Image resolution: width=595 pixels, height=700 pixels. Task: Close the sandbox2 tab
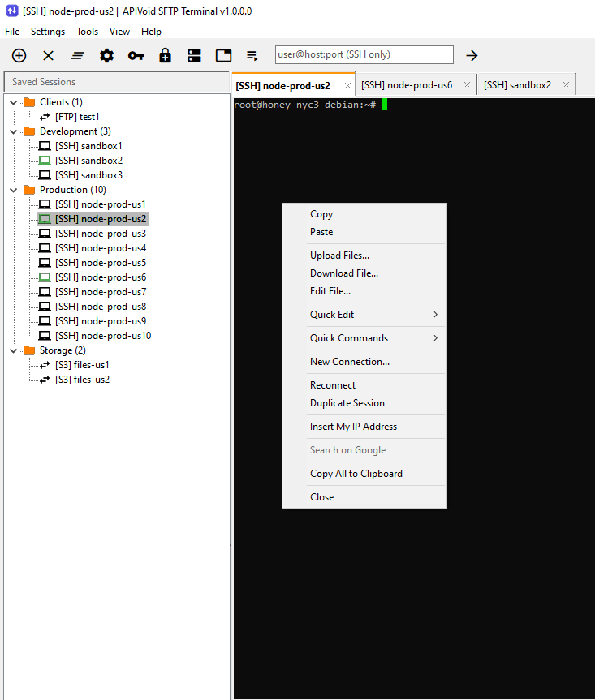[x=566, y=85]
